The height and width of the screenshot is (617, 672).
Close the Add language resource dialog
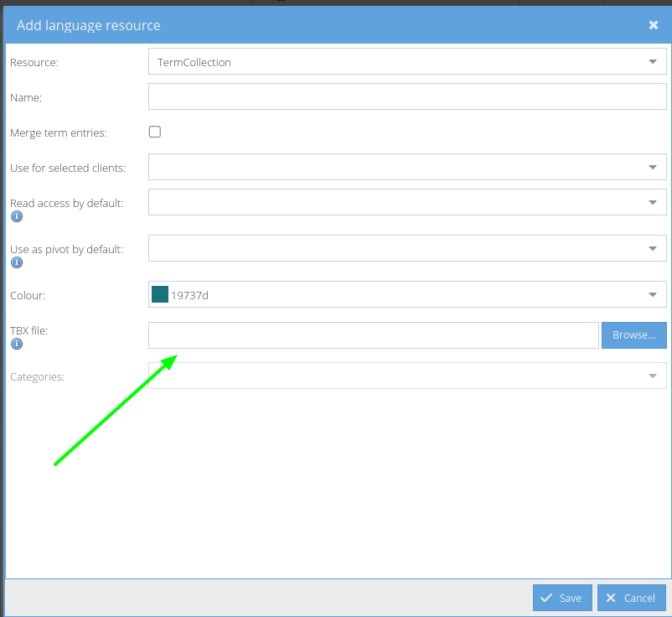pos(654,25)
